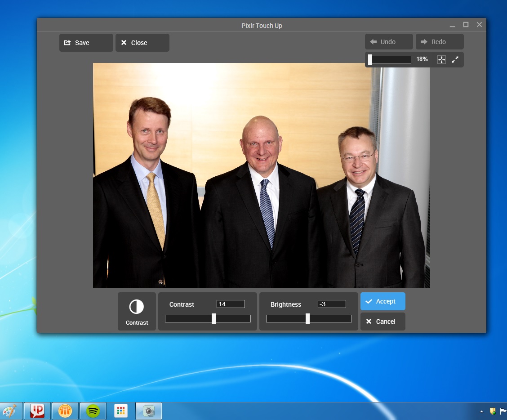Image resolution: width=507 pixels, height=420 pixels.
Task: Click the Contrast slider handle
Action: [x=213, y=319]
